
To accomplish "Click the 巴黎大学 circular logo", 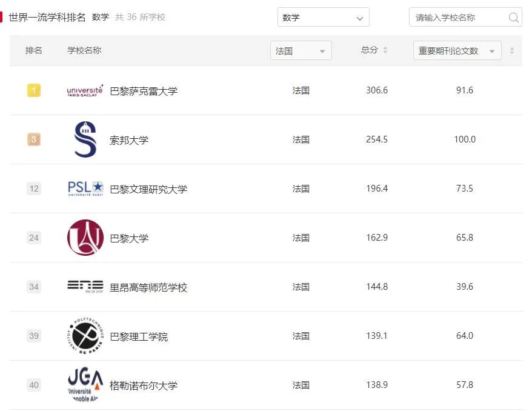I will point(84,238).
